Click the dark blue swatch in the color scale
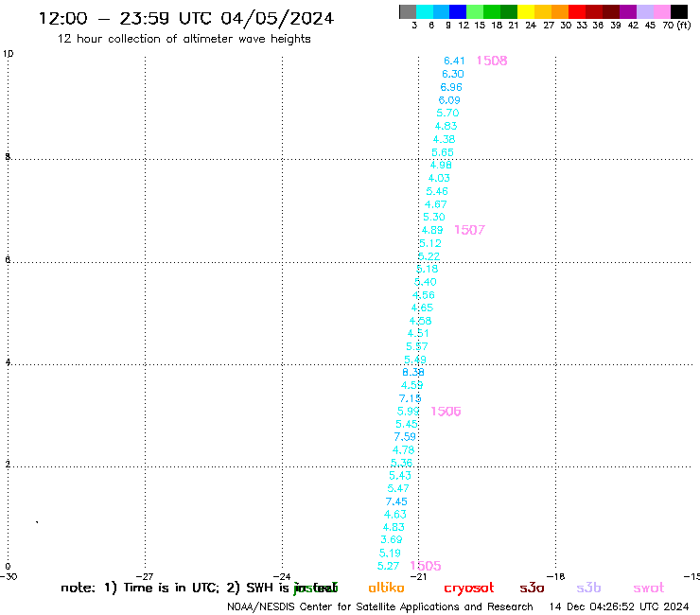Image resolution: width=700 pixels, height=615 pixels. 458,11
